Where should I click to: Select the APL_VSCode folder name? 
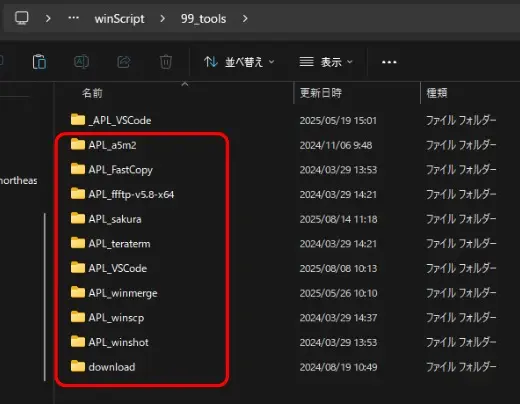coord(118,268)
